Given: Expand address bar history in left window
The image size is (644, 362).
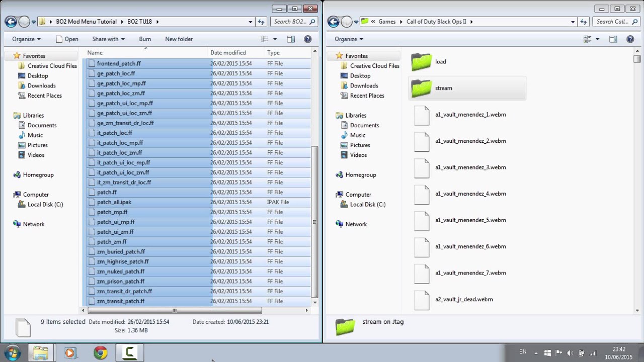Looking at the screenshot, I should [x=251, y=22].
